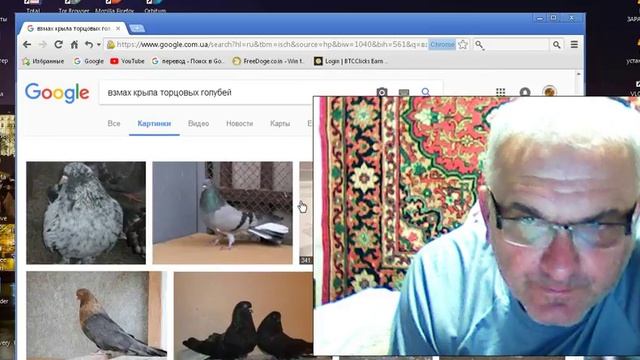Switch to the Все results tab
This screenshot has height=360, width=640.
point(114,124)
